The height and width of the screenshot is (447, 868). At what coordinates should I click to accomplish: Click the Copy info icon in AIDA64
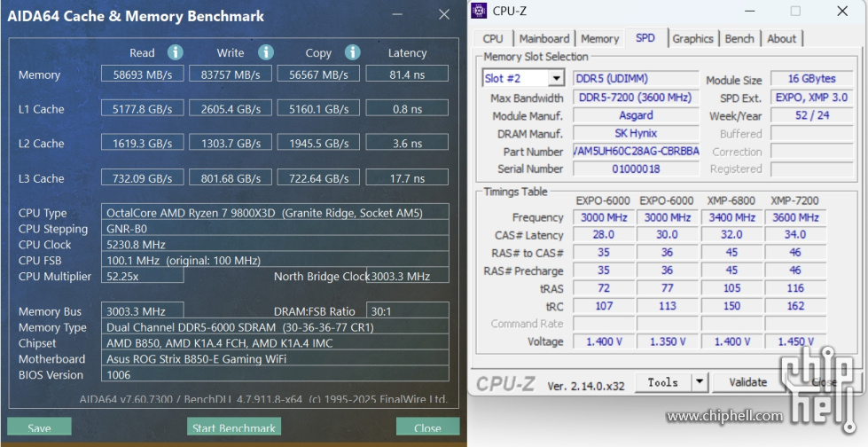[353, 52]
